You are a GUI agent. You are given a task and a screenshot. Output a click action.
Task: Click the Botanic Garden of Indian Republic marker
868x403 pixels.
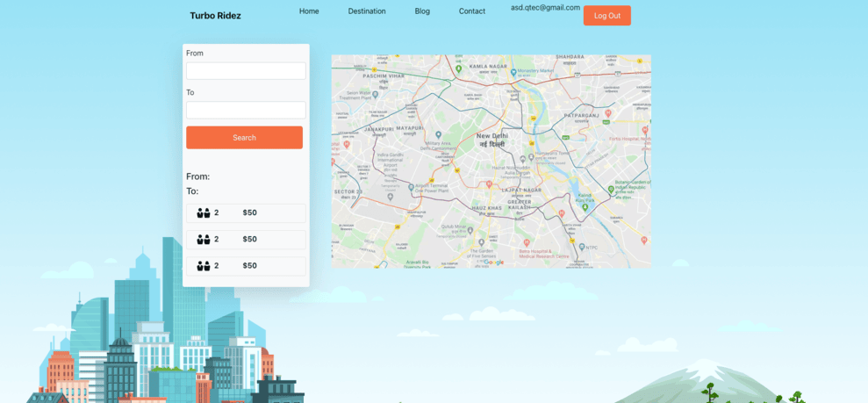coord(611,189)
